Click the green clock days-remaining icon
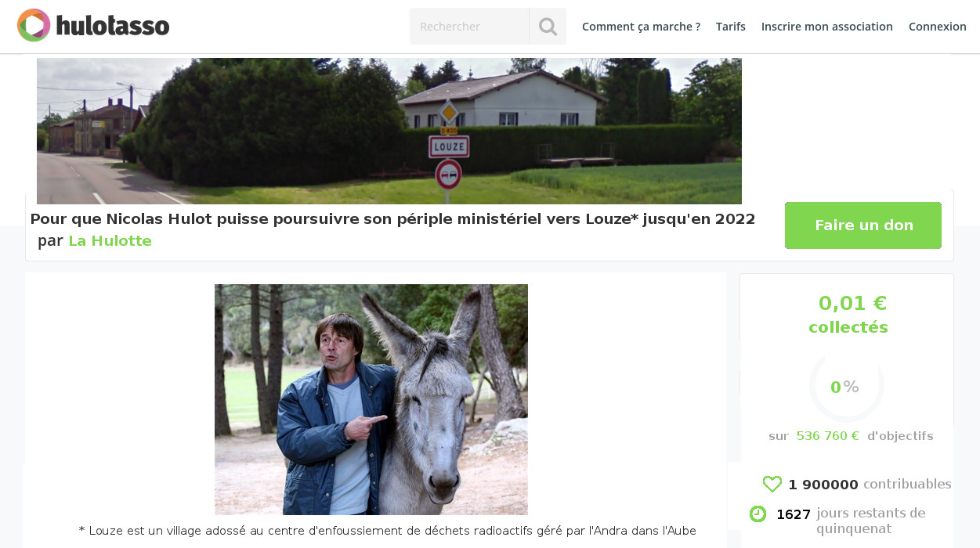The width and height of the screenshot is (980, 548). pos(758,514)
